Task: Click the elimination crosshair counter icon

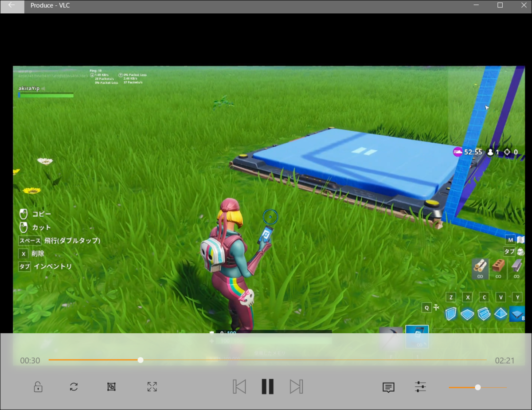Action: click(x=507, y=152)
